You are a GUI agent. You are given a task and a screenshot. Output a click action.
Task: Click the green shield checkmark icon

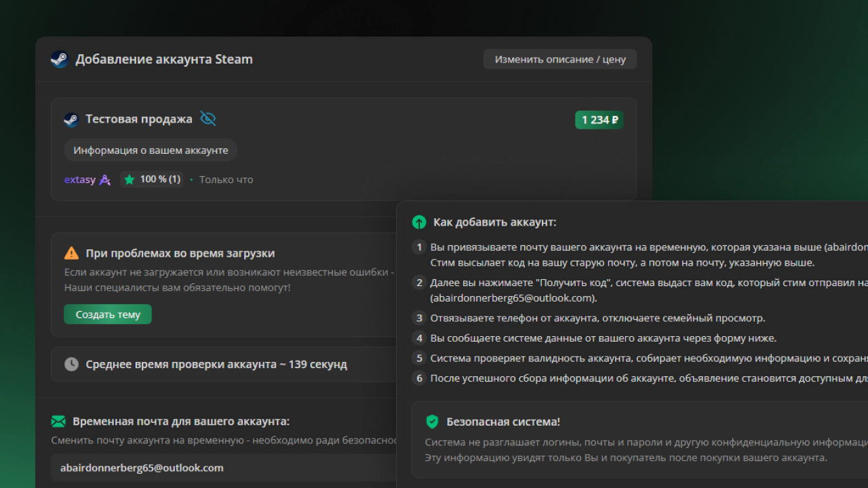(x=432, y=422)
